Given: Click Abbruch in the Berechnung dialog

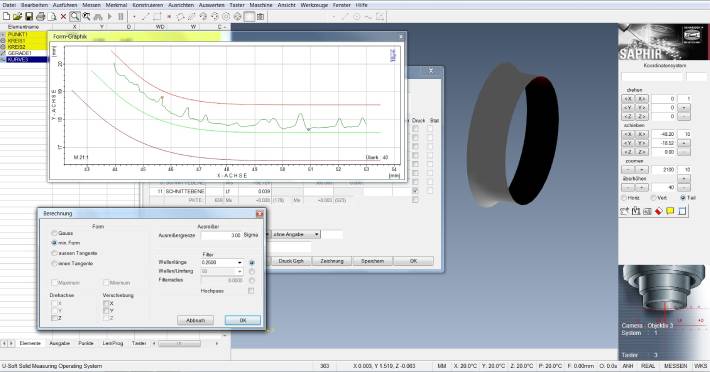Looking at the screenshot, I should 195,320.
